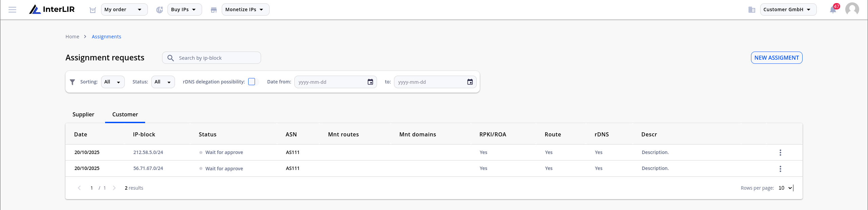Open the Date from calendar picker

click(370, 82)
